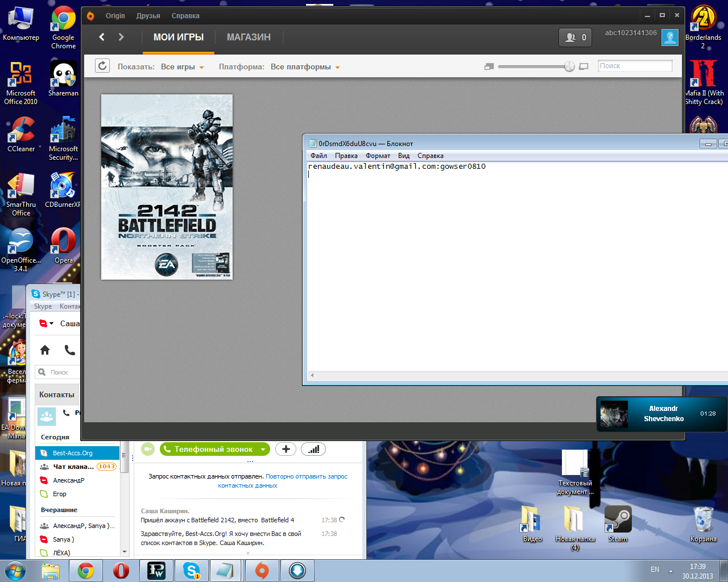Click the Notepad horizontal scrollbar left arrow
The image size is (728, 582).
coord(312,376)
